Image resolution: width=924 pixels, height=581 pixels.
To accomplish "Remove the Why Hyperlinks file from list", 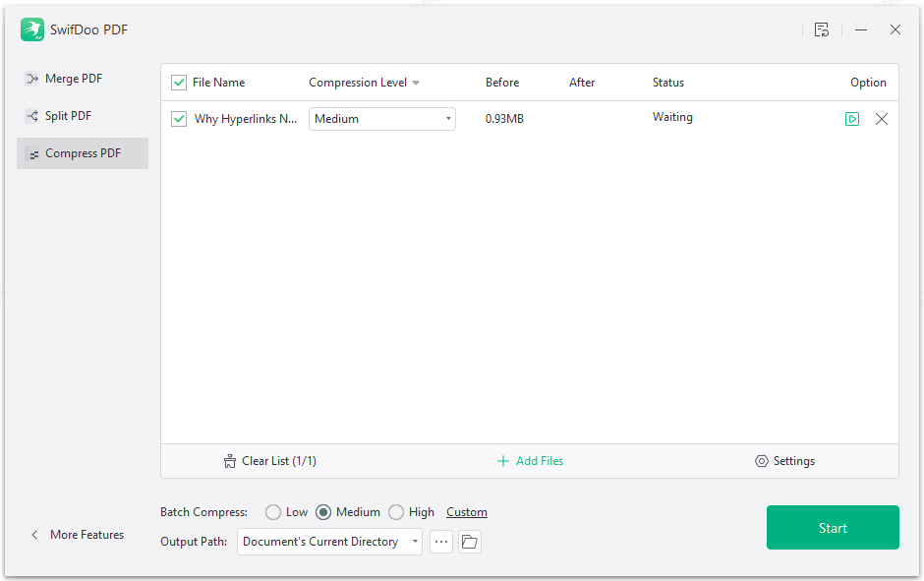I will pos(882,119).
